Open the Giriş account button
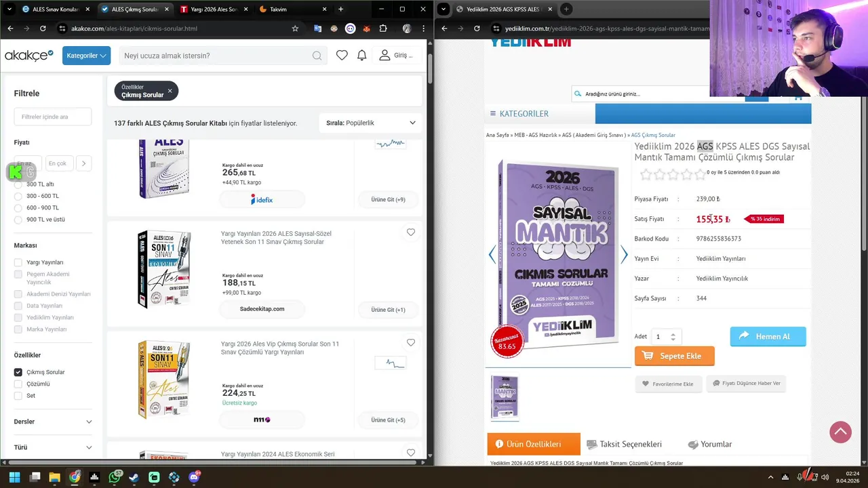The height and width of the screenshot is (488, 868). tap(396, 56)
